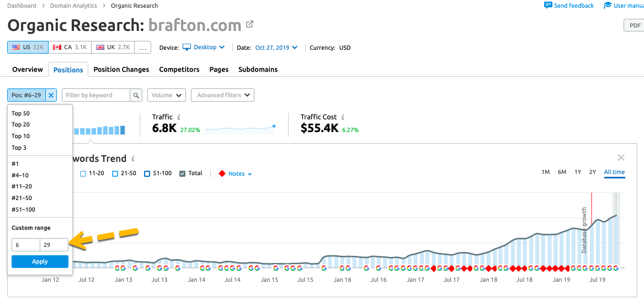Toggle the 21-50 positions checkbox
This screenshot has width=644, height=300.
(115, 173)
